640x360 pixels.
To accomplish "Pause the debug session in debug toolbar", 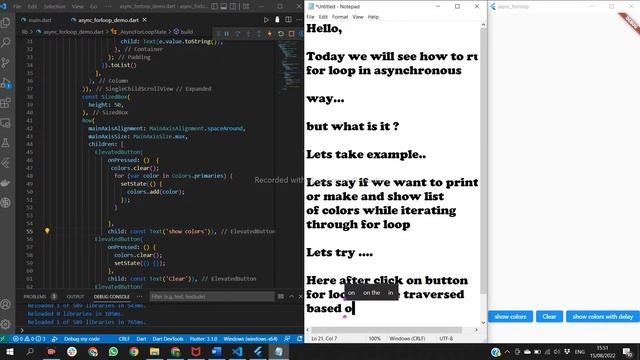I will click(x=227, y=34).
